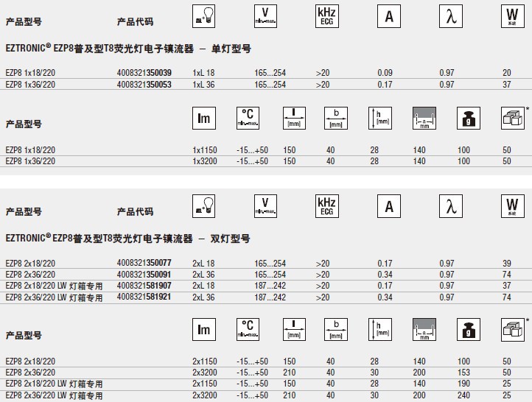The width and height of the screenshot is (532, 402).
Task: Click the 单灯型号 EZTRONIC section heading
Action: [x=128, y=49]
